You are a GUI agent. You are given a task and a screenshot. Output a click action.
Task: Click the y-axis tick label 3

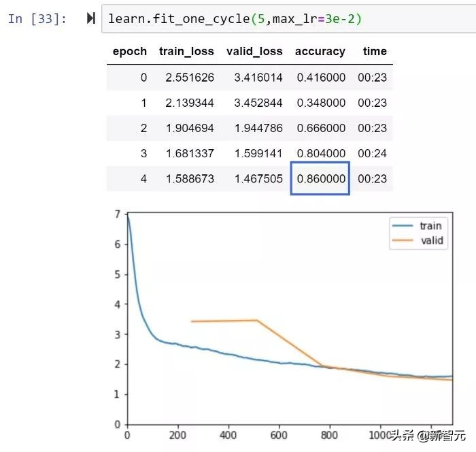[x=118, y=335]
